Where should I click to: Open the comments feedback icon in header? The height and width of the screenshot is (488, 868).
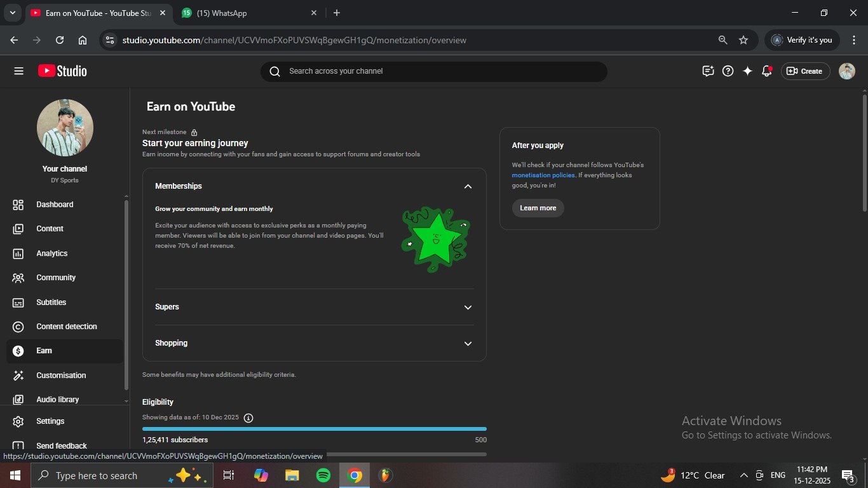point(708,71)
